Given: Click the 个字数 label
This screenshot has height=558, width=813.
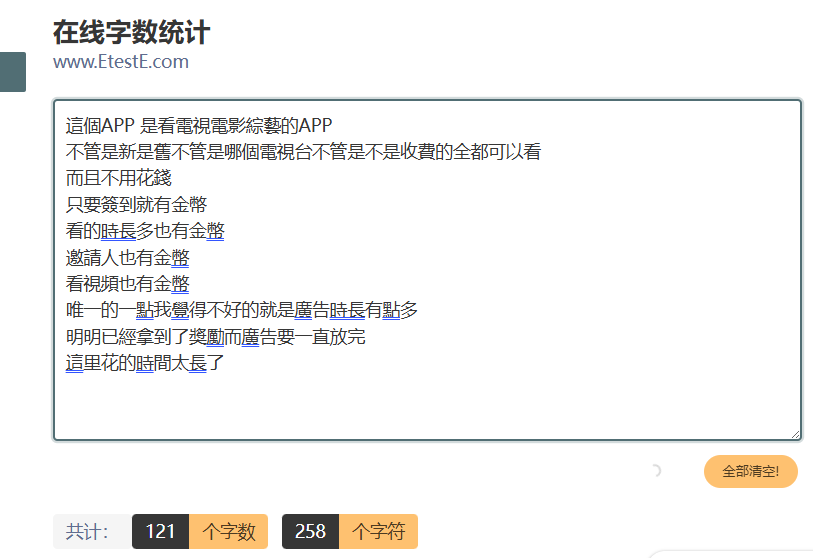Looking at the screenshot, I should click(x=229, y=531).
